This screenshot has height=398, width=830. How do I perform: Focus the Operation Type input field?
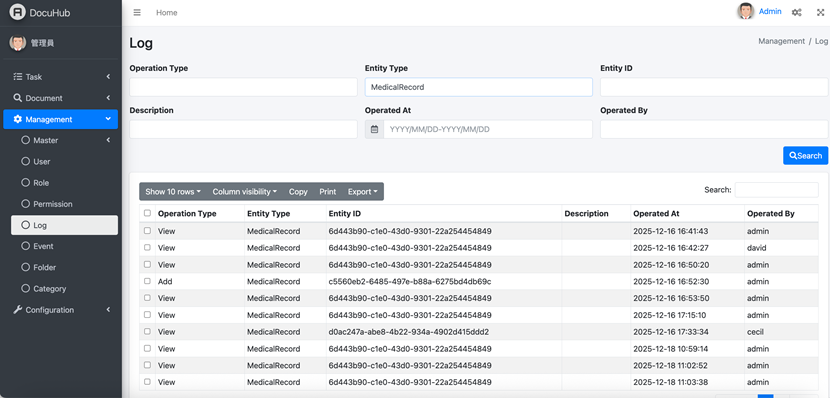click(x=243, y=87)
